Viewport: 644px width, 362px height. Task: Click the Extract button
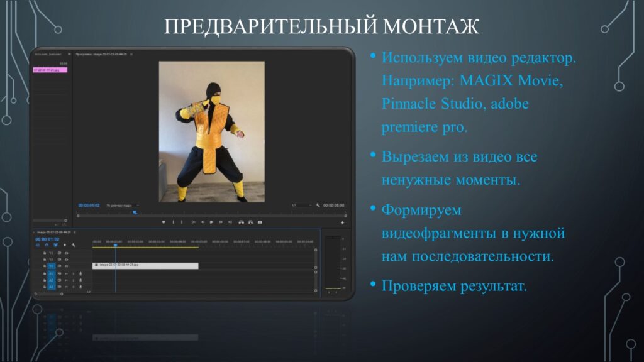click(250, 222)
